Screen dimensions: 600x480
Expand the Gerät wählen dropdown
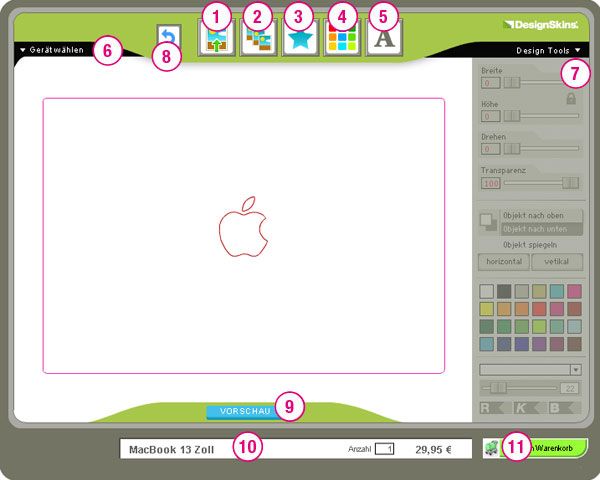point(52,50)
